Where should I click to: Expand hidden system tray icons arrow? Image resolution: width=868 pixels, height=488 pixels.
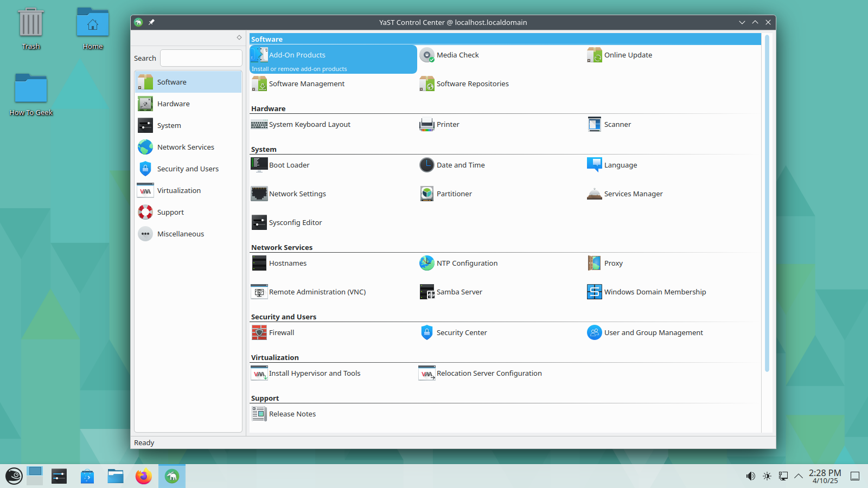[x=799, y=476]
